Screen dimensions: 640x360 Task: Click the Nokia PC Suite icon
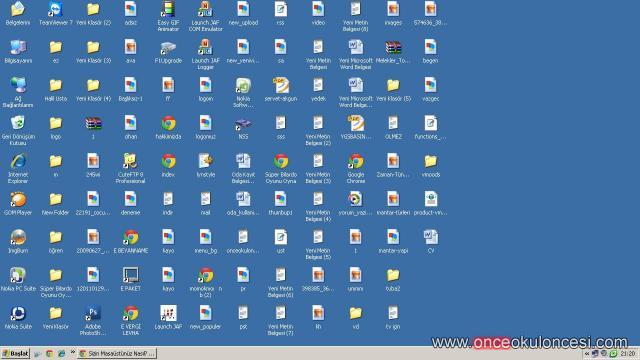coord(18,279)
